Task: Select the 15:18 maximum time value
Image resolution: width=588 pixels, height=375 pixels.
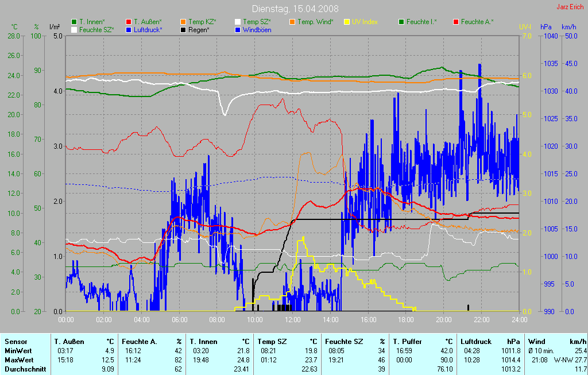Action: [x=67, y=360]
